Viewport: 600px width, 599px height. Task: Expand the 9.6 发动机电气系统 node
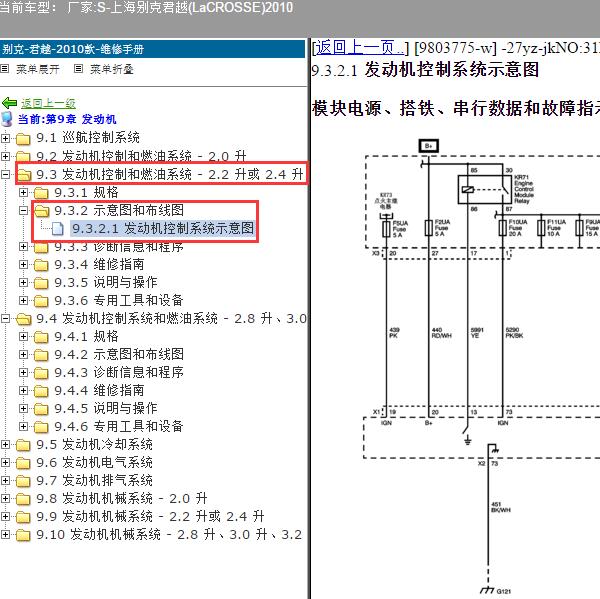coord(5,462)
